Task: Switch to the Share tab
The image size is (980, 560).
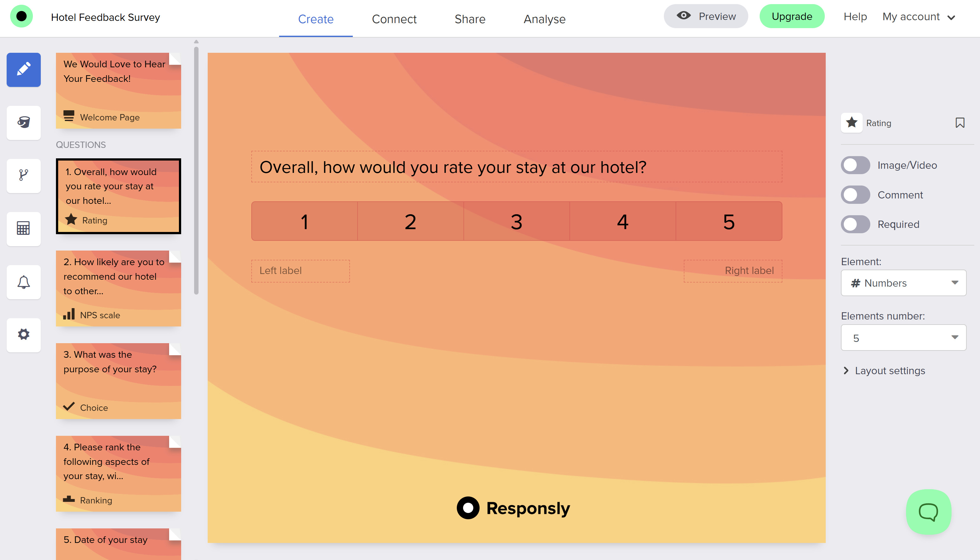Action: [x=470, y=19]
